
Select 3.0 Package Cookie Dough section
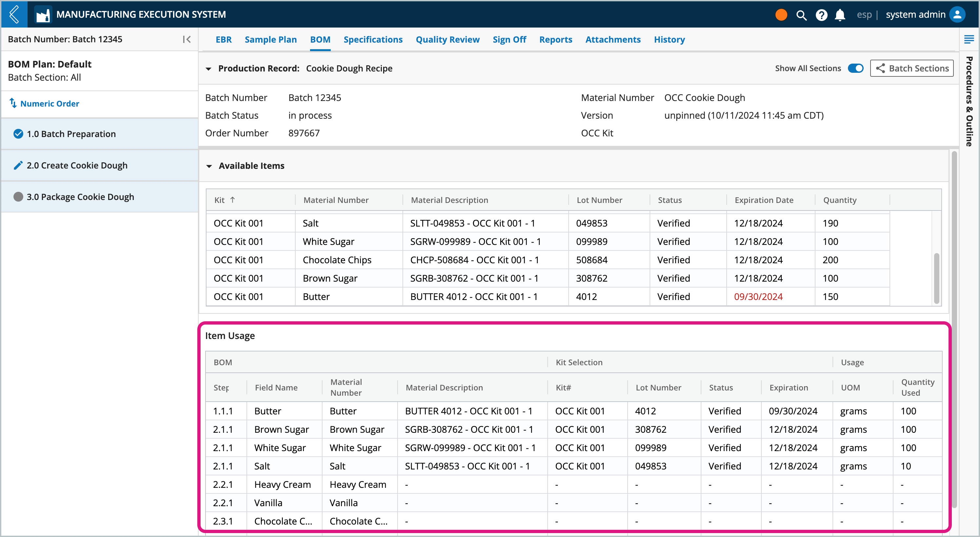pyautogui.click(x=100, y=197)
